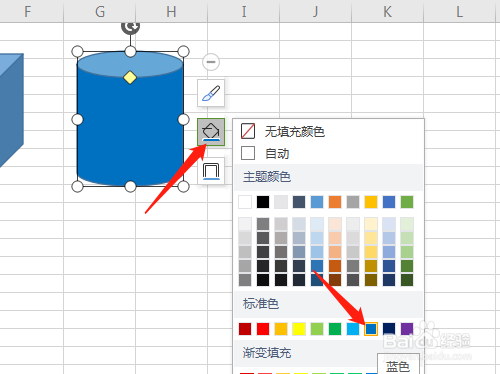Click the rotation handle above the cylinder
Image resolution: width=500 pixels, height=374 pixels.
click(130, 27)
